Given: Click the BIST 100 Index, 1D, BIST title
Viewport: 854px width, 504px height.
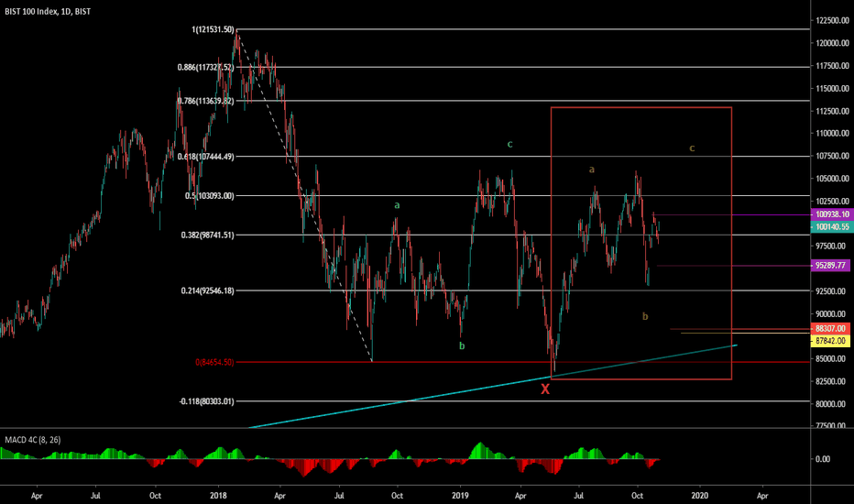Looking at the screenshot, I should point(48,11).
